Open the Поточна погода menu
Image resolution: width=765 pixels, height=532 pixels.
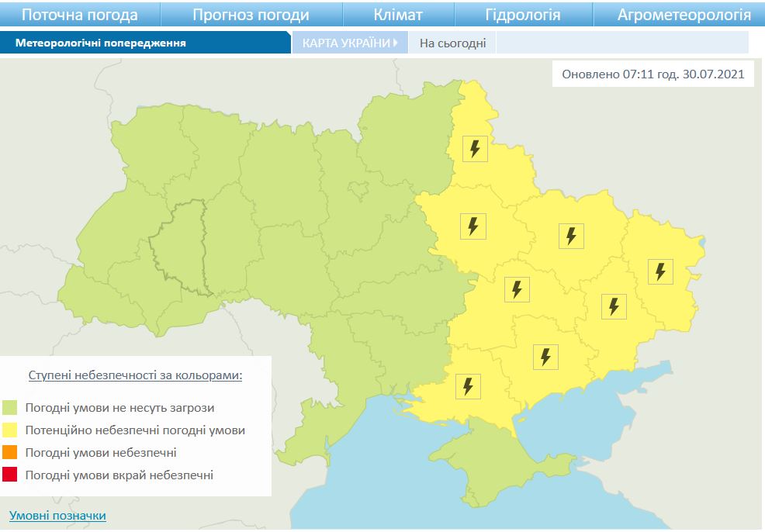coord(80,12)
